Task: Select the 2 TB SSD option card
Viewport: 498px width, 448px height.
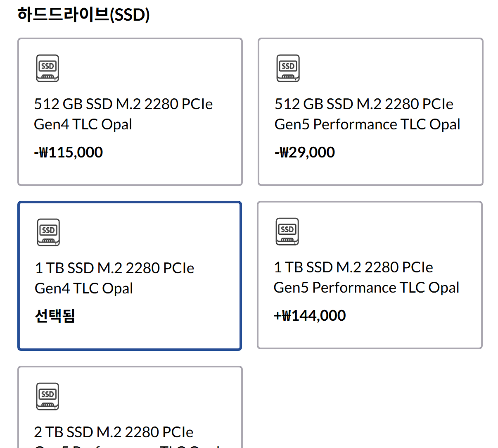Action: pos(130,407)
